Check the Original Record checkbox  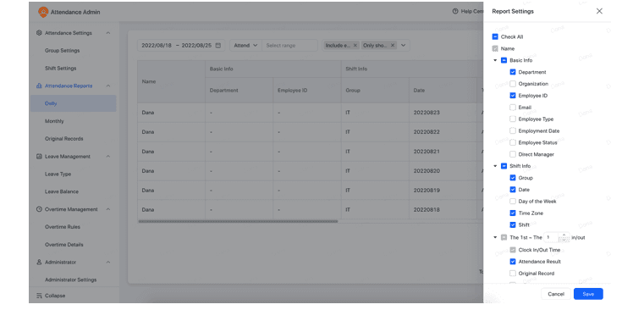(513, 274)
